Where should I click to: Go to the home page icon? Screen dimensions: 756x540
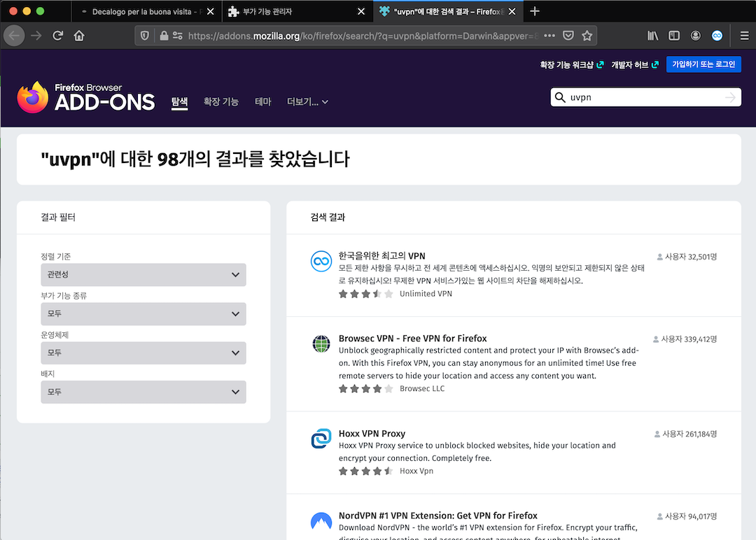[79, 36]
